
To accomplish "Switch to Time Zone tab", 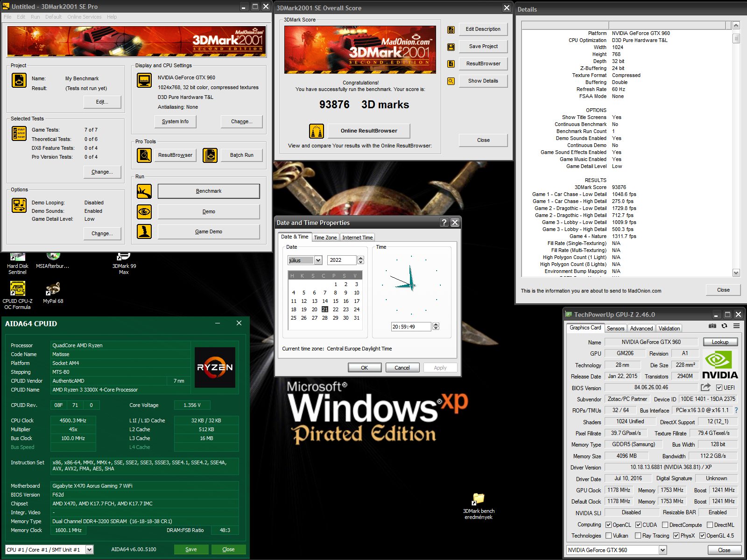I will pos(325,238).
